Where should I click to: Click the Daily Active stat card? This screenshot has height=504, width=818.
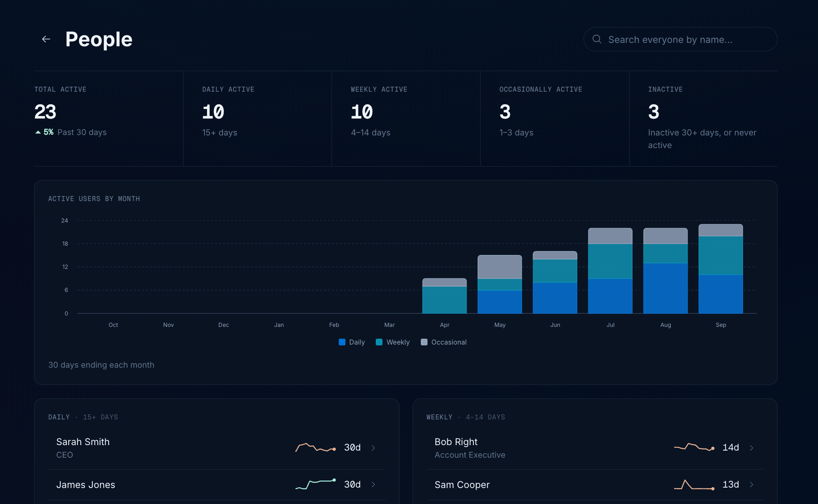click(258, 119)
